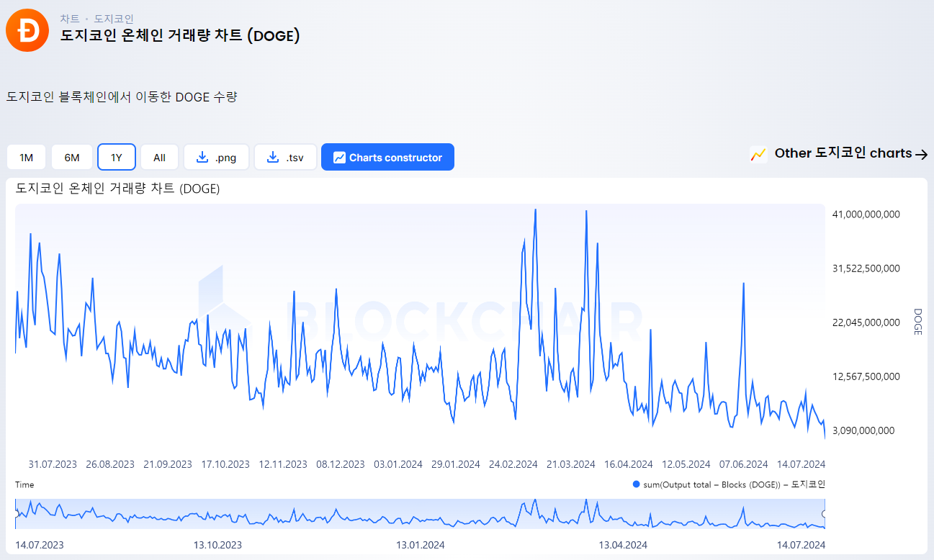Click the 3,090,000,000 y-axis label
Screen dimensions: 934x560
point(863,430)
